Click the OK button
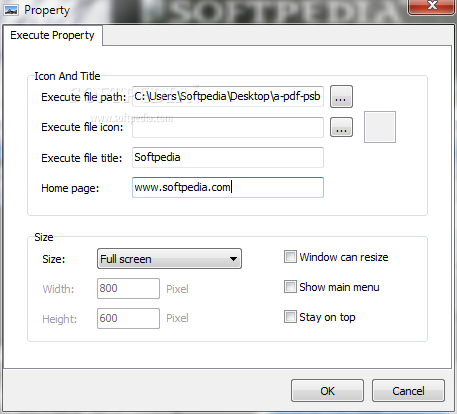The width and height of the screenshot is (457, 414). pos(327,391)
